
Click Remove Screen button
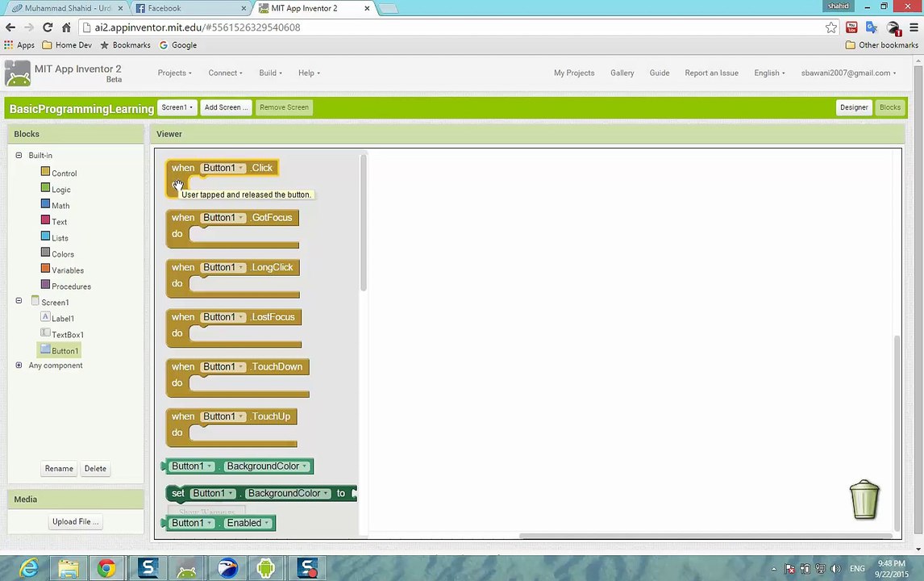click(x=284, y=107)
